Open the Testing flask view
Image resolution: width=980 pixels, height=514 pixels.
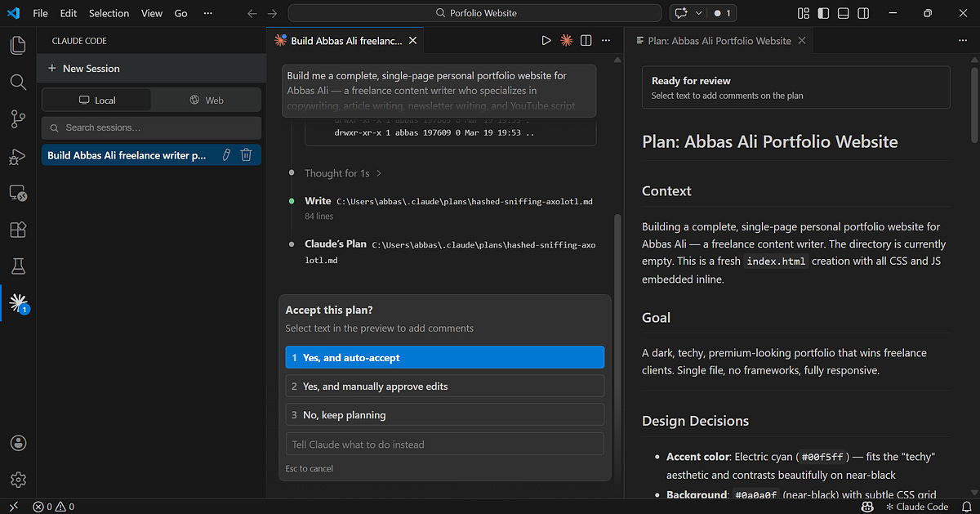point(18,266)
